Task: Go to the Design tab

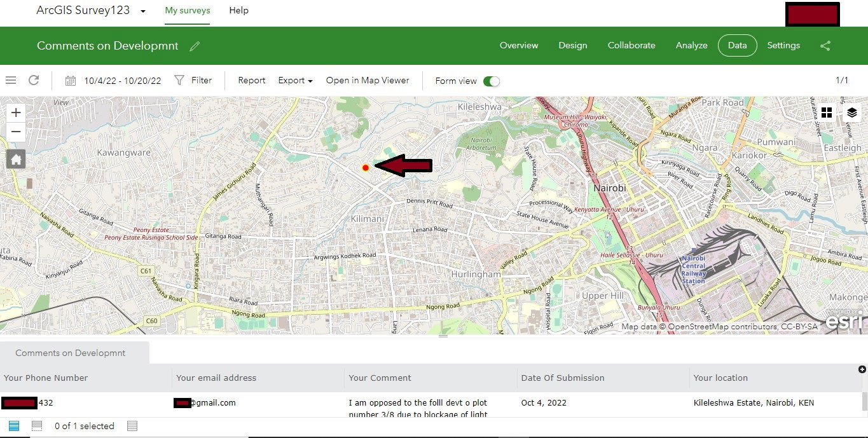Action: pyautogui.click(x=572, y=45)
